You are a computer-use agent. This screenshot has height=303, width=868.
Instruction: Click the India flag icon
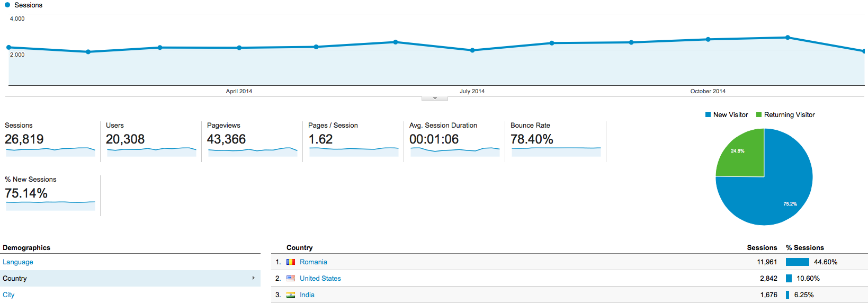(291, 295)
